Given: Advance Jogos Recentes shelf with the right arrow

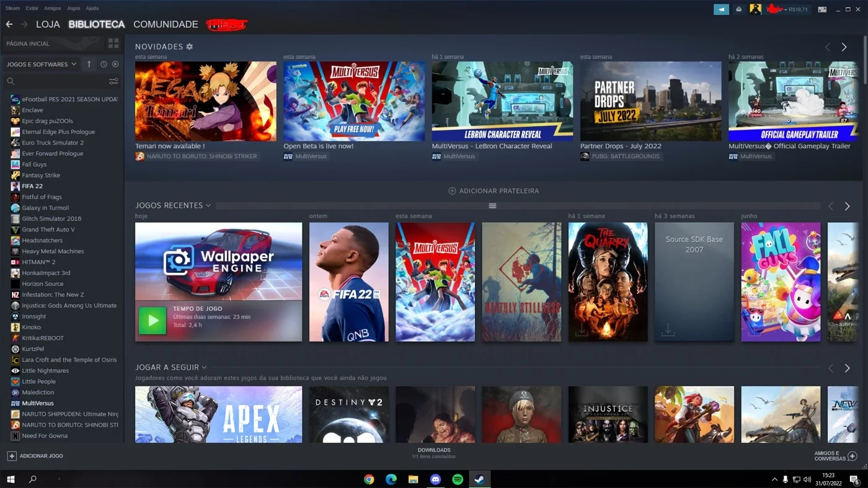Looking at the screenshot, I should click(x=847, y=206).
